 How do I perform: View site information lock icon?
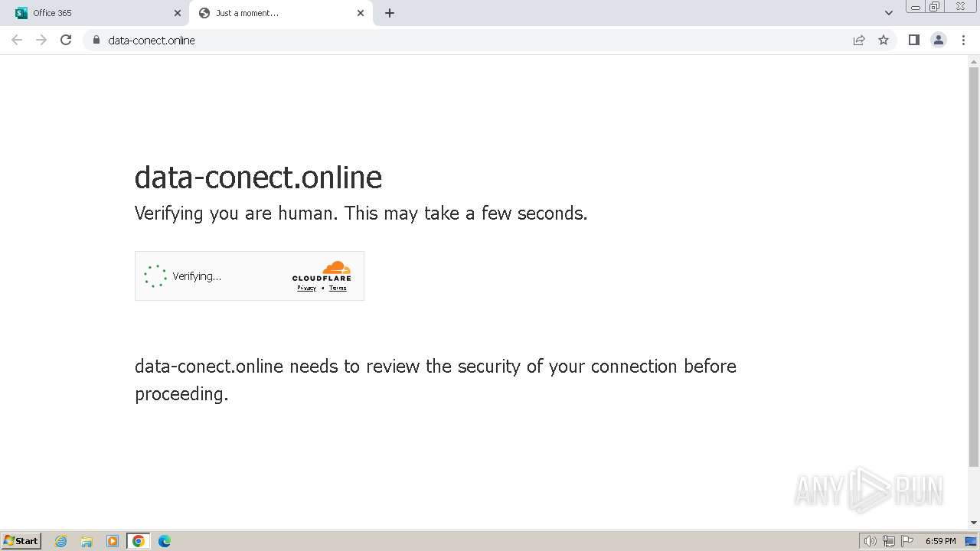coord(96,40)
